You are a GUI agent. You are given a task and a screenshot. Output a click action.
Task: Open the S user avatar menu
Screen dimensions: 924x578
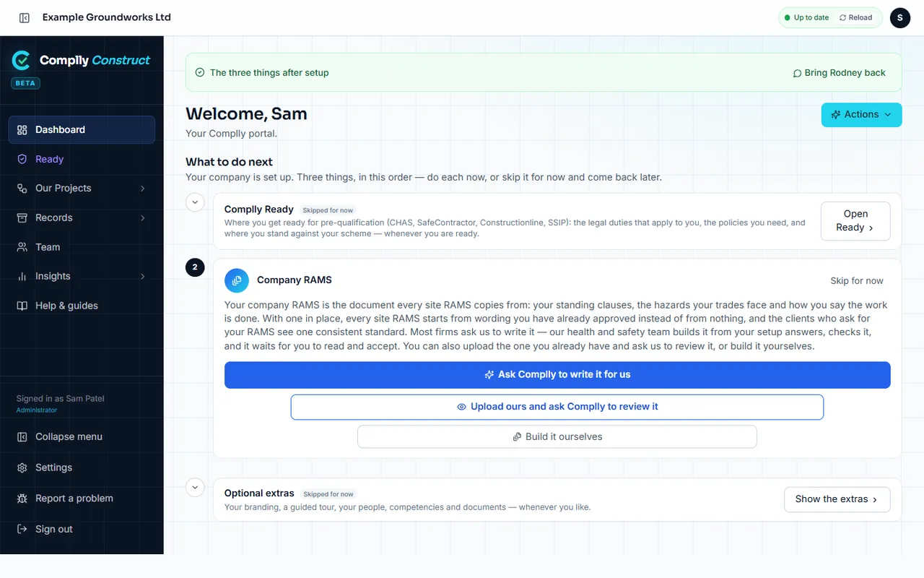900,17
